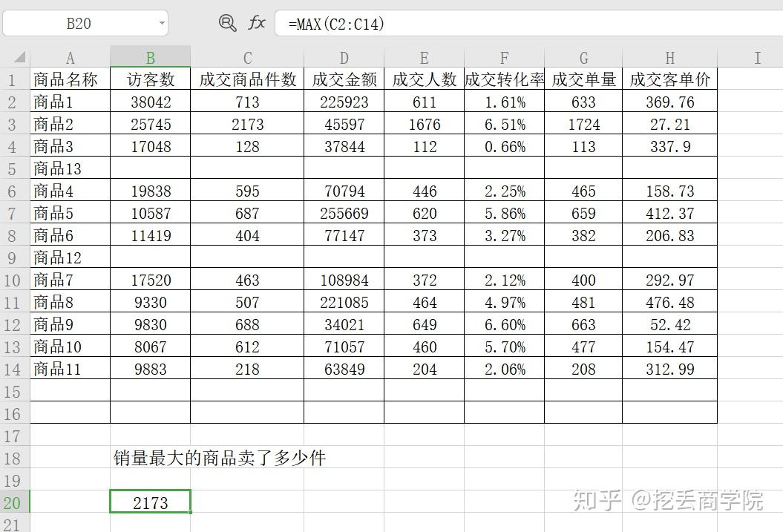
Task: Select column E header
Action: pyautogui.click(x=424, y=57)
